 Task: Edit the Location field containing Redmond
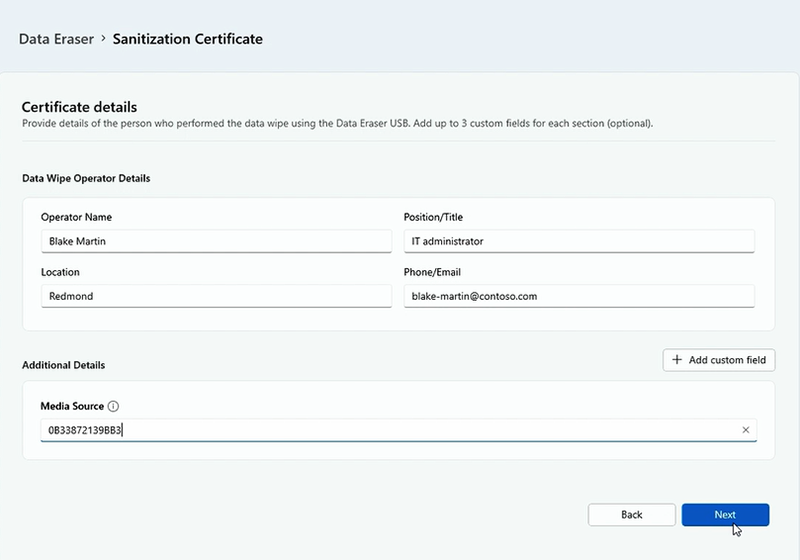pos(216,296)
